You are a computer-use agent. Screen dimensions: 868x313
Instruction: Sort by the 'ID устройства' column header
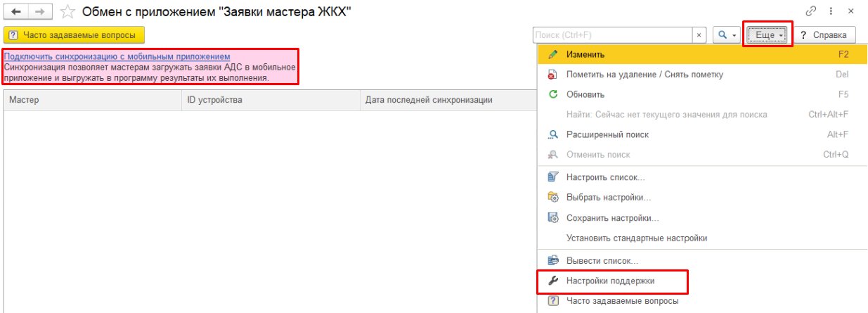pos(271,100)
